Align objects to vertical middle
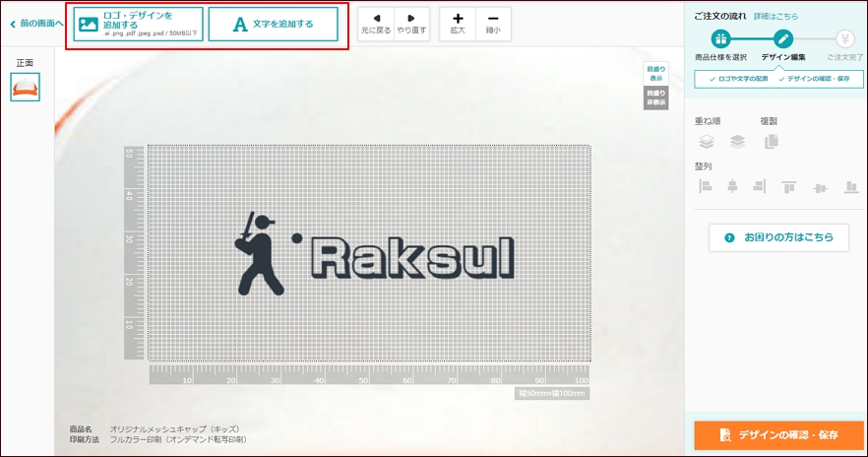The width and height of the screenshot is (868, 457). [x=820, y=188]
